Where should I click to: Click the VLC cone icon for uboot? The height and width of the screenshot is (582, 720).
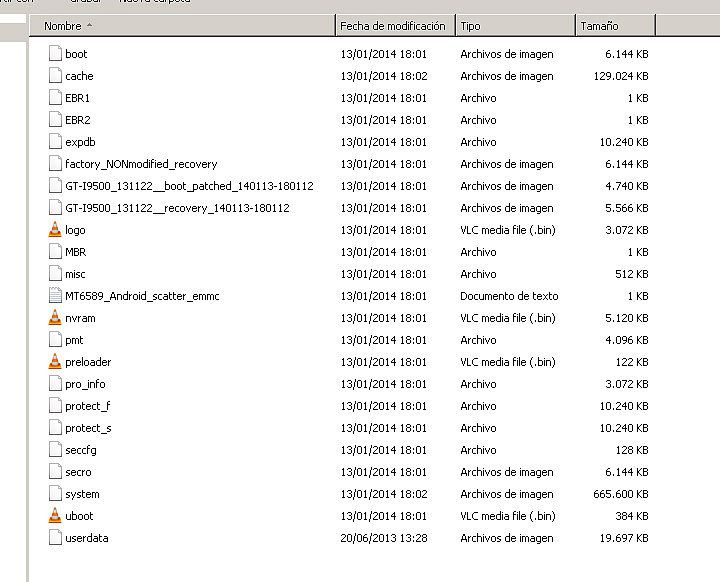coord(55,515)
